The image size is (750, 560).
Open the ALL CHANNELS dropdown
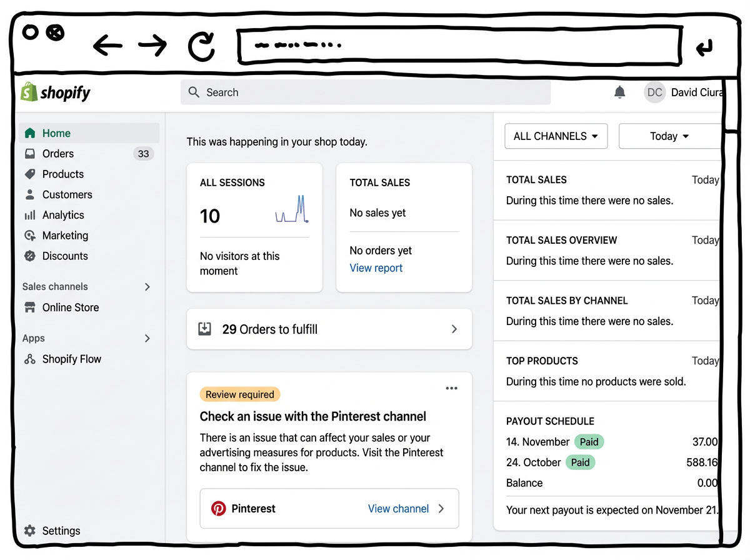pyautogui.click(x=556, y=136)
